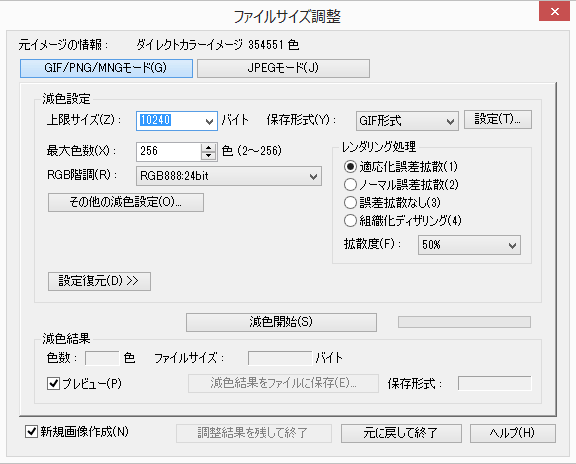Open the 拡散度 50% dropdown
Screen dimensions: 576x464
(x=469, y=245)
